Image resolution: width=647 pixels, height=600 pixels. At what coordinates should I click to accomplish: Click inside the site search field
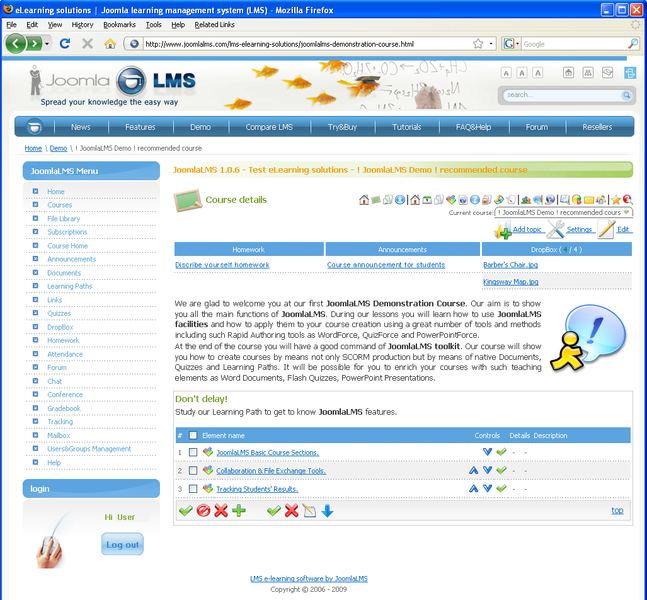click(x=562, y=95)
